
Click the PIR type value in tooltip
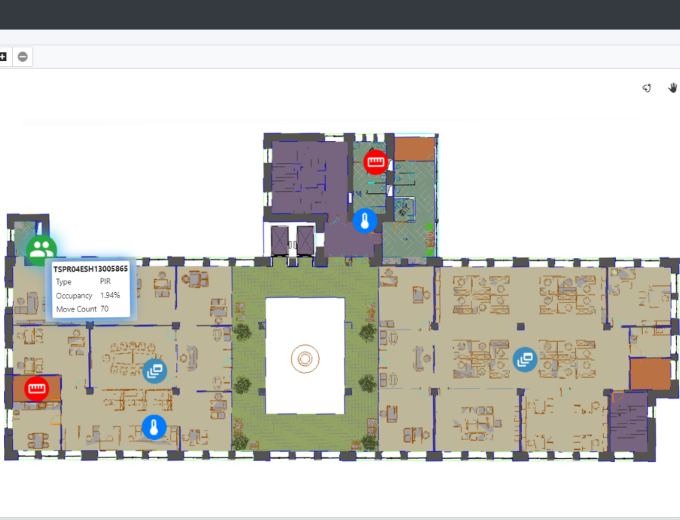pyautogui.click(x=105, y=281)
